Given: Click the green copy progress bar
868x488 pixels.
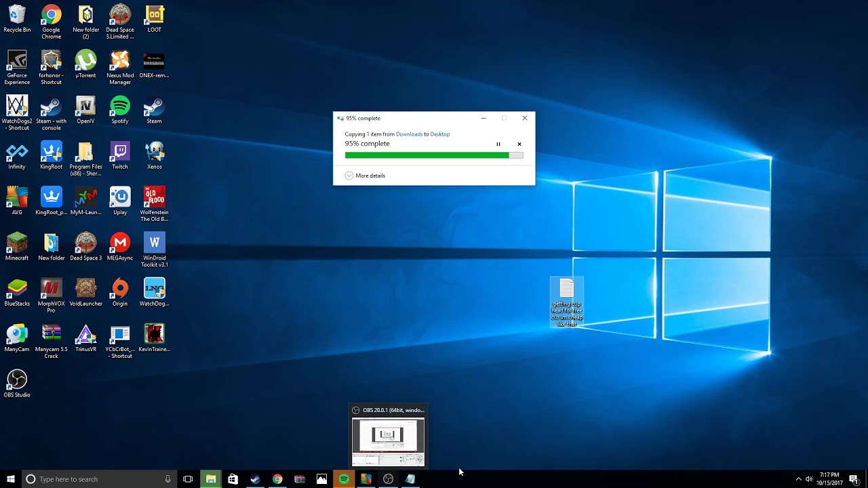Looking at the screenshot, I should pyautogui.click(x=427, y=155).
